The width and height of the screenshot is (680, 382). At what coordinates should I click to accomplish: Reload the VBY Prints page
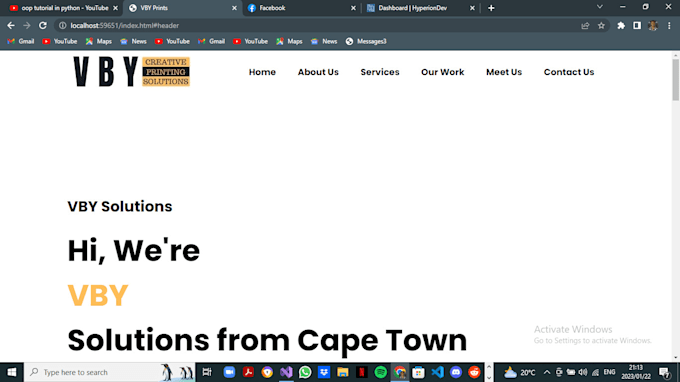point(42,26)
